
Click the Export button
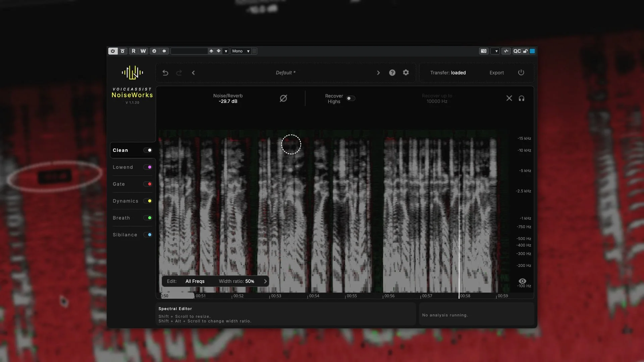[x=496, y=73]
